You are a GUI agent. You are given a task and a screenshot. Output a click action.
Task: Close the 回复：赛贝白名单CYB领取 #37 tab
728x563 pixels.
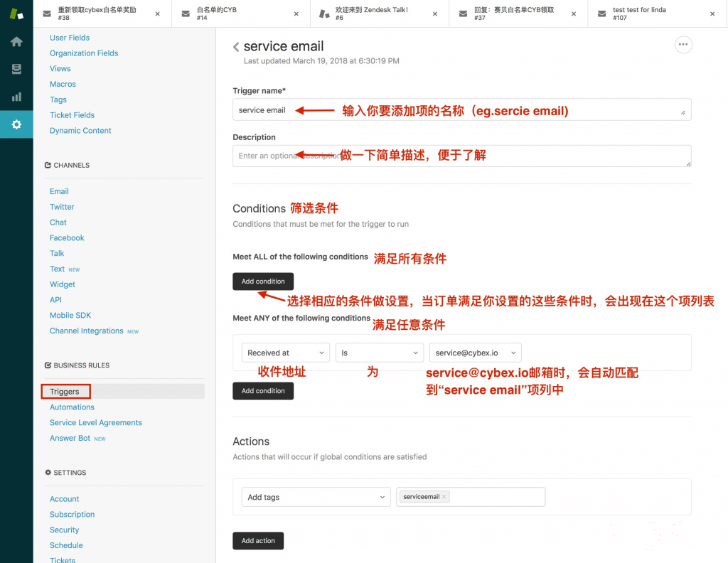coord(574,14)
